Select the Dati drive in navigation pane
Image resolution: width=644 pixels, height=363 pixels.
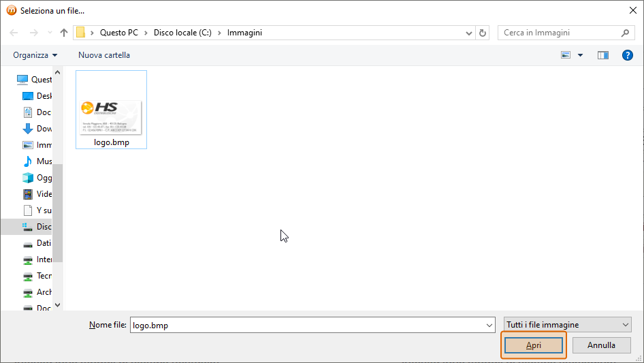(x=37, y=243)
